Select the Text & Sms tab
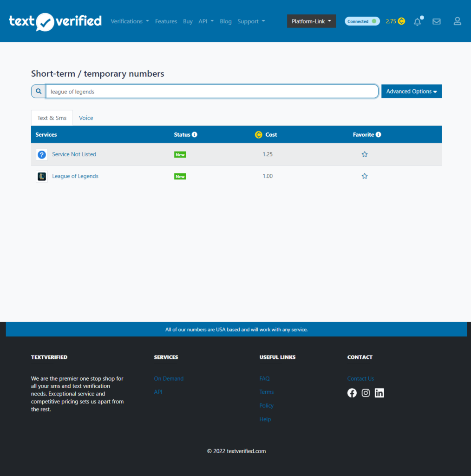This screenshot has height=476, width=471. [x=52, y=118]
